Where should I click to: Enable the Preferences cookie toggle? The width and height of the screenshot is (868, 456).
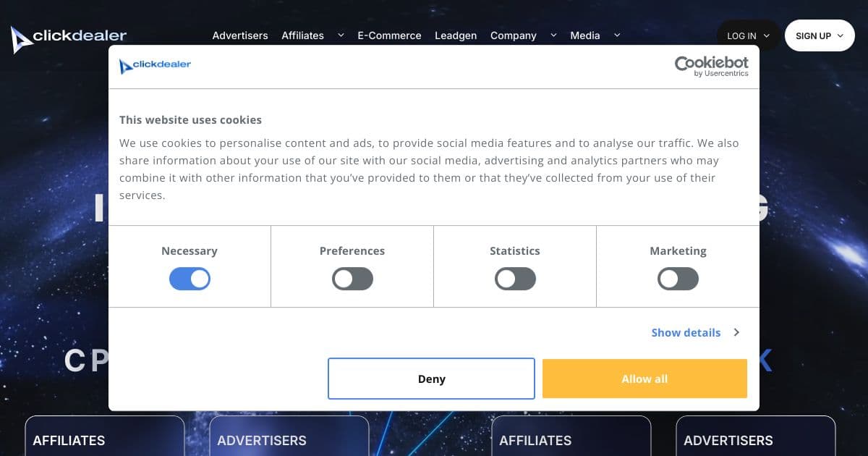[352, 279]
